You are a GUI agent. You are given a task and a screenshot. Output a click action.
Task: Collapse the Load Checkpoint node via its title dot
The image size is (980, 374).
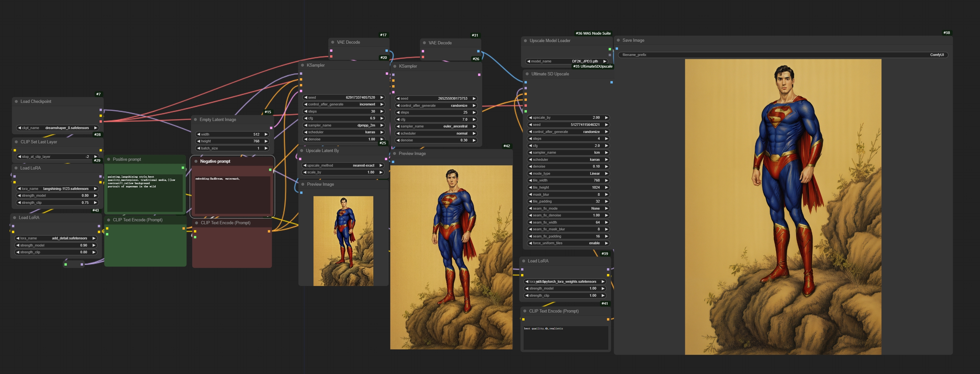coord(16,101)
